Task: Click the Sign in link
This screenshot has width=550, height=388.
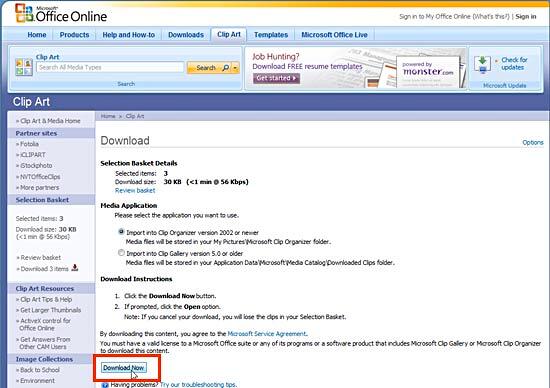Action: point(525,16)
